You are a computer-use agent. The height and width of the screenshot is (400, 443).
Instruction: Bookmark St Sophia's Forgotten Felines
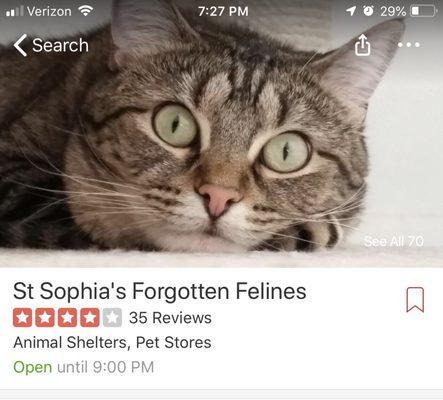pos(415,300)
